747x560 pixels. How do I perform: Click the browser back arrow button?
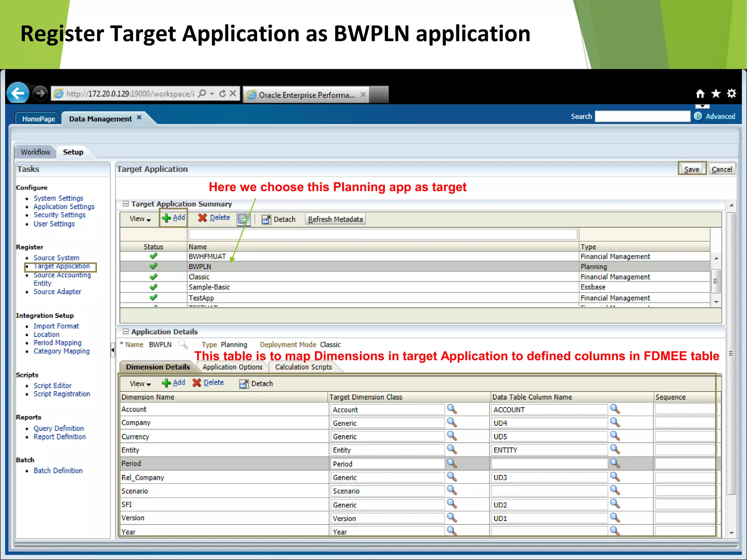[x=18, y=93]
